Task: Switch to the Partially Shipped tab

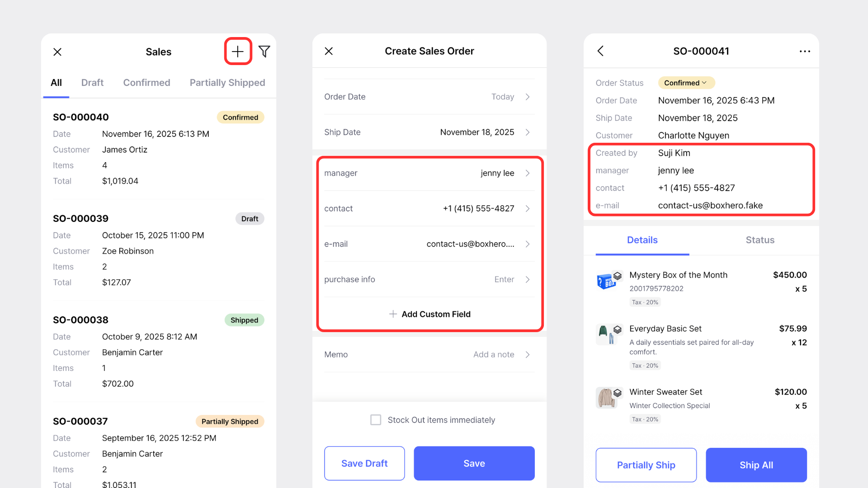Action: (x=227, y=82)
